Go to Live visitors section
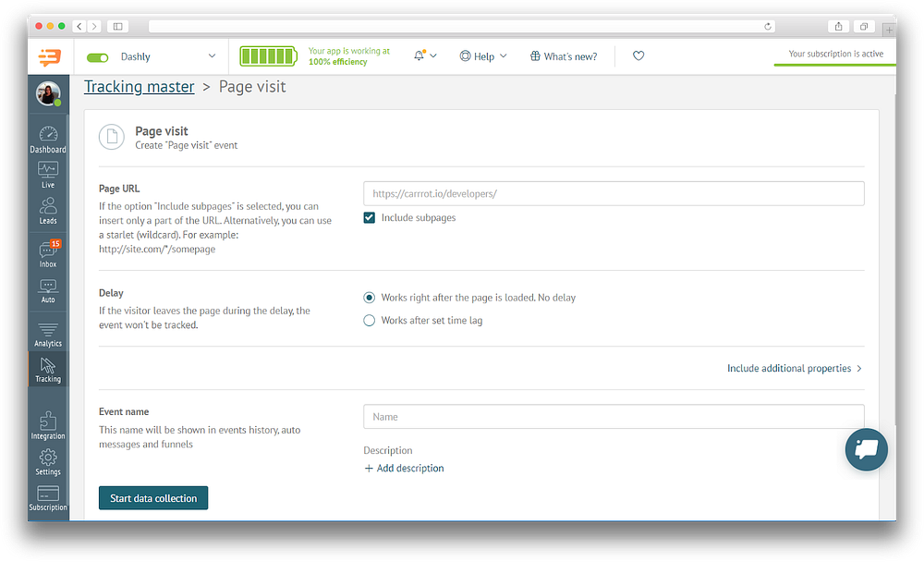This screenshot has height=562, width=924. click(48, 175)
